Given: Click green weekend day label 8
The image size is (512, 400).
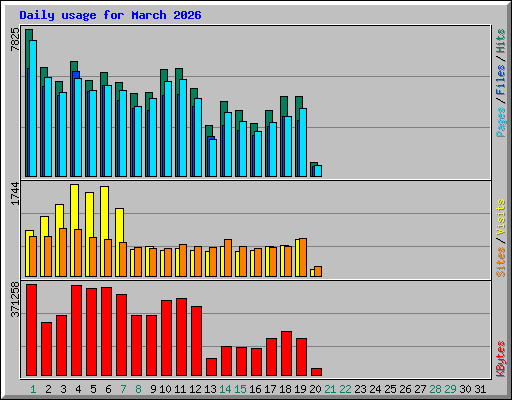Looking at the screenshot, I should [138, 389].
